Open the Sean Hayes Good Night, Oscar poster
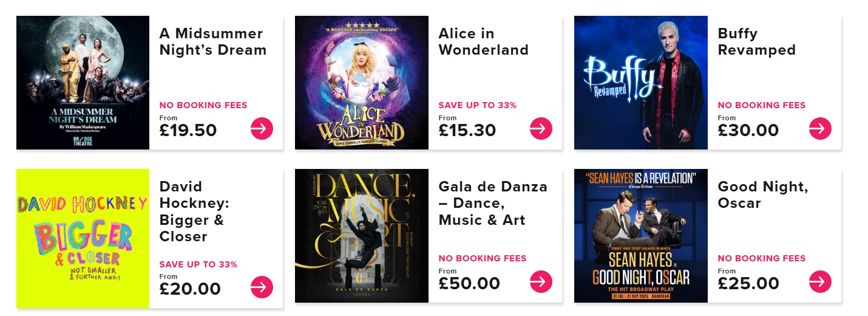The image size is (868, 316). click(x=641, y=236)
